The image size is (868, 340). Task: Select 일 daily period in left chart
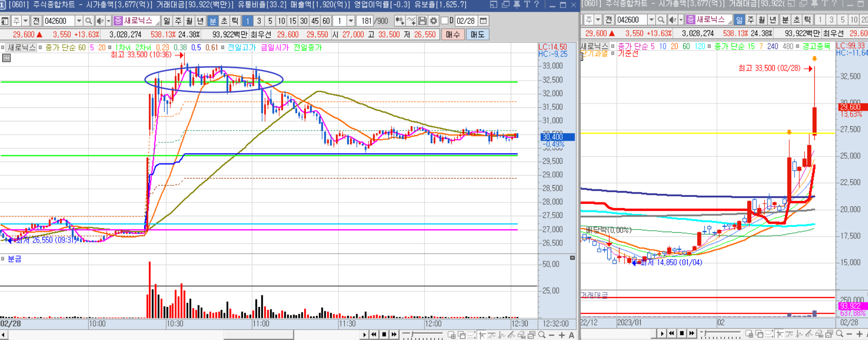[x=167, y=21]
